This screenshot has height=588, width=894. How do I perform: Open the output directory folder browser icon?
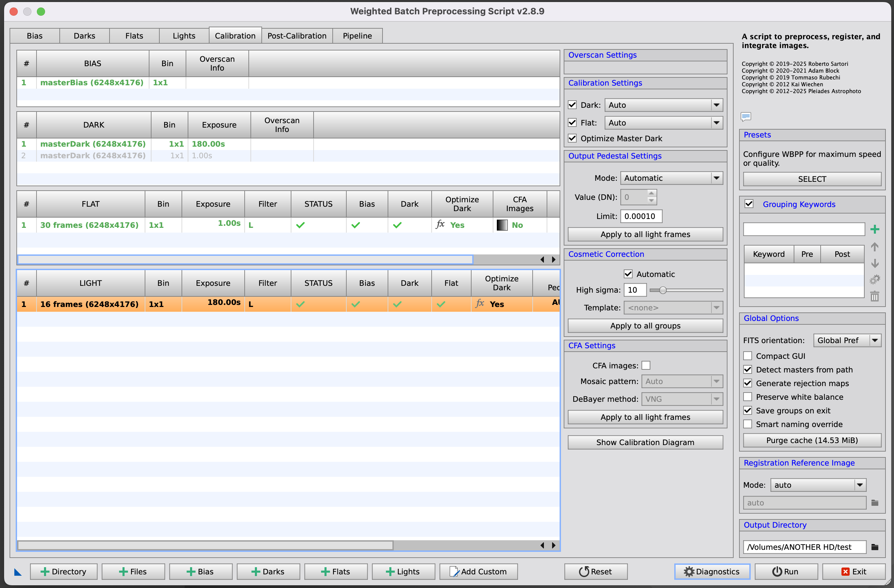[875, 547]
